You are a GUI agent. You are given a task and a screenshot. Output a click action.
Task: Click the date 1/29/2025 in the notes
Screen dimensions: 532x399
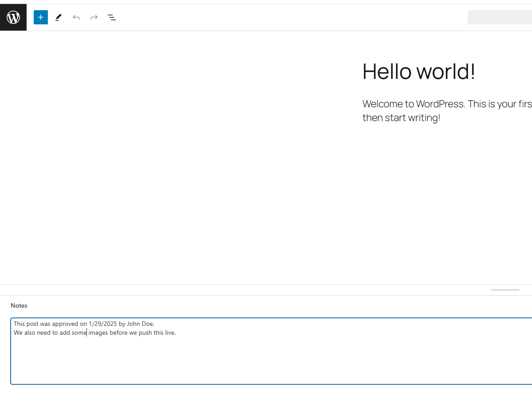click(103, 324)
